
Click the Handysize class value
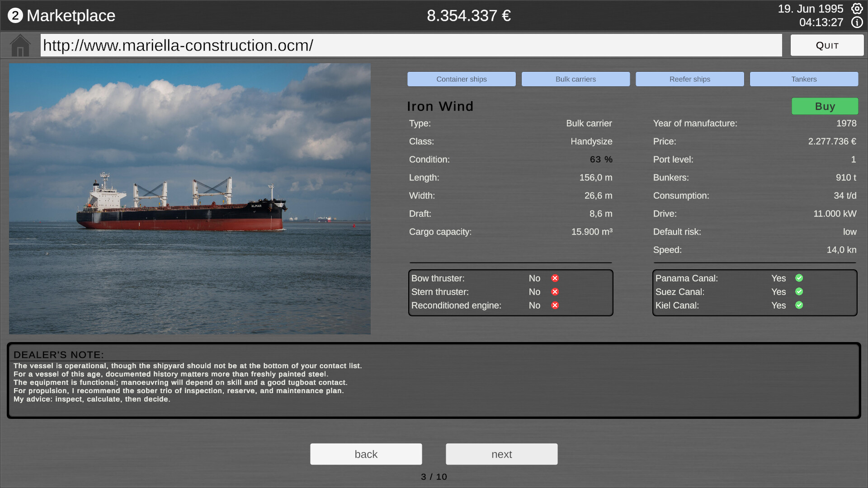point(591,141)
